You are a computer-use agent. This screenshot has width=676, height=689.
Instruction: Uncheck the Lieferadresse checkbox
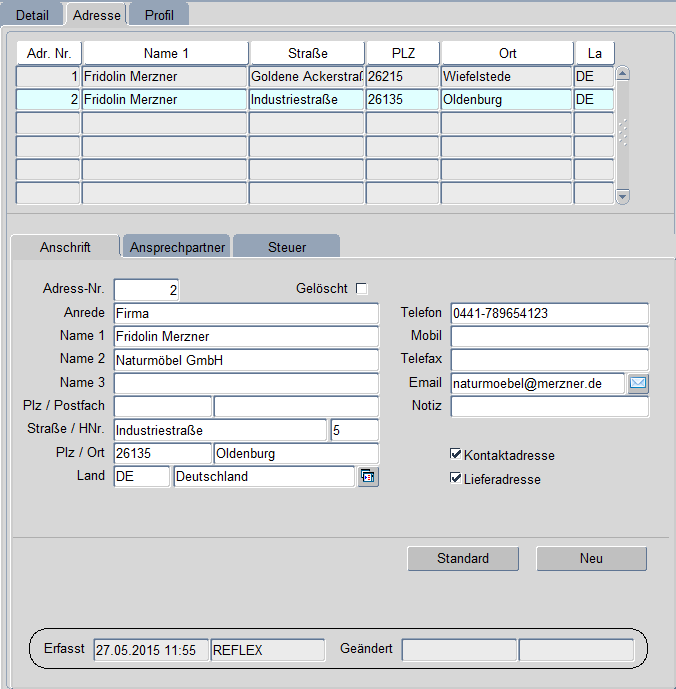(457, 479)
